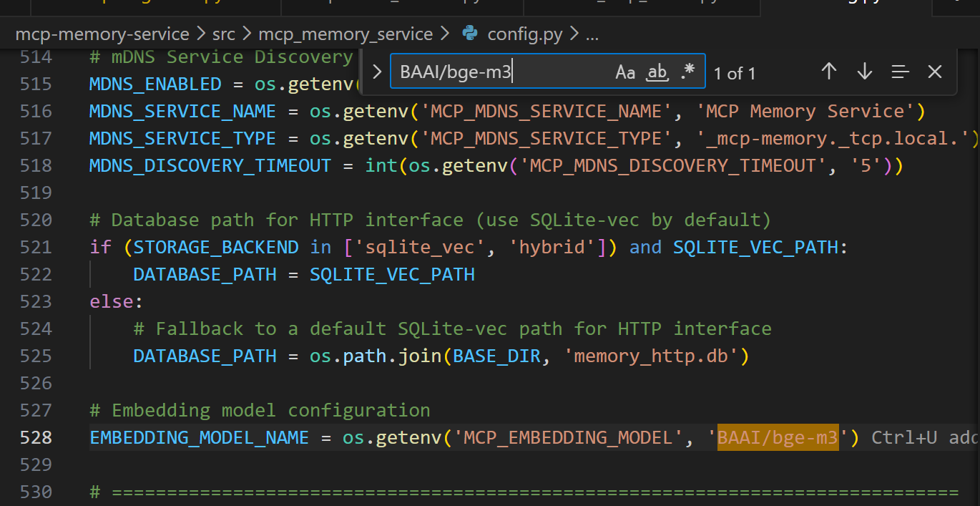Click 'MCP_MDNS_SERVICE_TYPE' string

click(546, 138)
